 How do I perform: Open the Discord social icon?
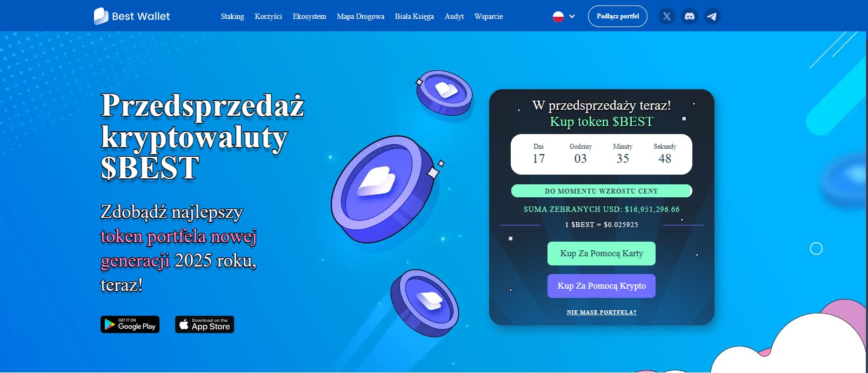[x=689, y=16]
